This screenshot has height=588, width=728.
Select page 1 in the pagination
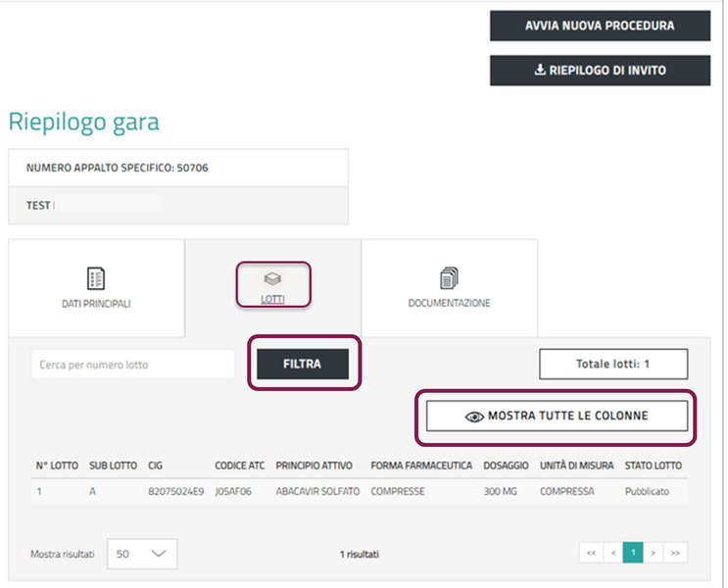click(x=633, y=554)
